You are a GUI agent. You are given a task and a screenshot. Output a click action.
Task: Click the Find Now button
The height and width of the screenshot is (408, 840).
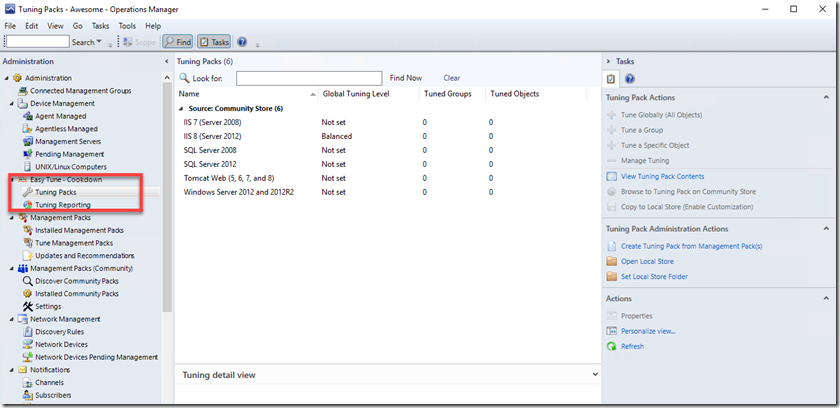coord(406,78)
